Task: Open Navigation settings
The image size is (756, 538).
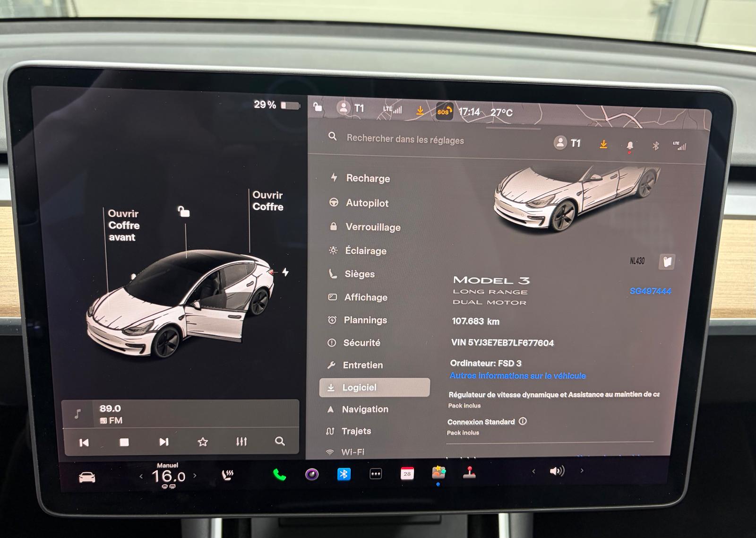Action: point(358,409)
